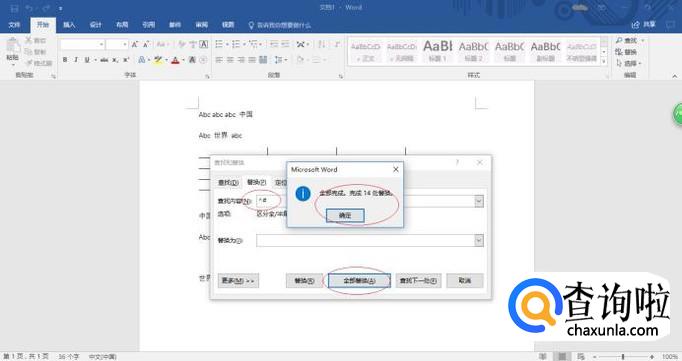Align paragraph text left

coord(219,60)
